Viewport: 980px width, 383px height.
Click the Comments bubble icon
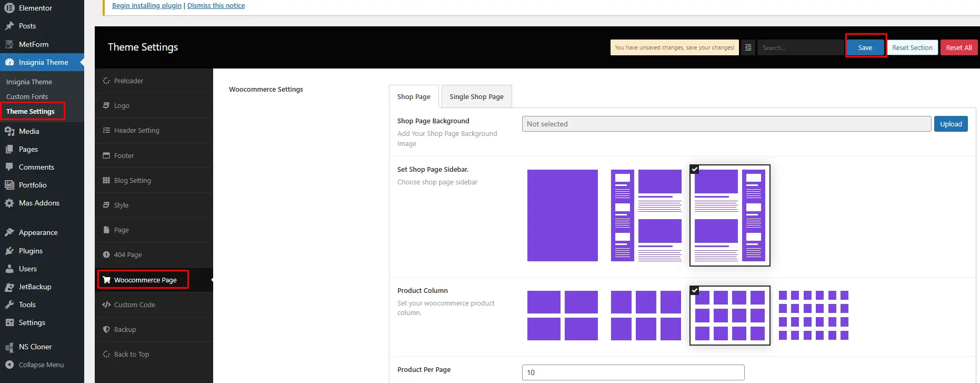pos(9,167)
